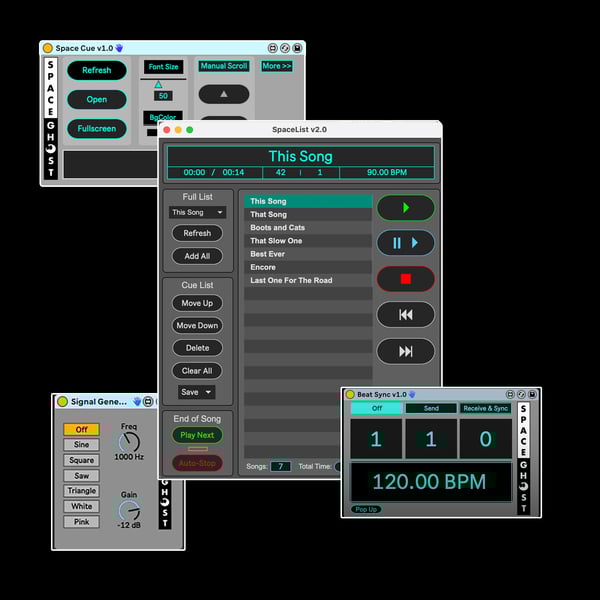
Task: Stop playback with the red square button
Action: coord(406,279)
